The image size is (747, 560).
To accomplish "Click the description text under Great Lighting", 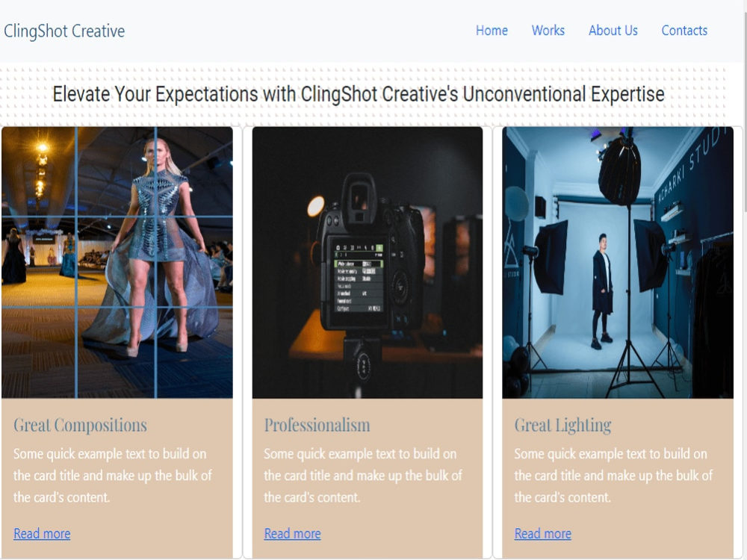I will pos(613,475).
